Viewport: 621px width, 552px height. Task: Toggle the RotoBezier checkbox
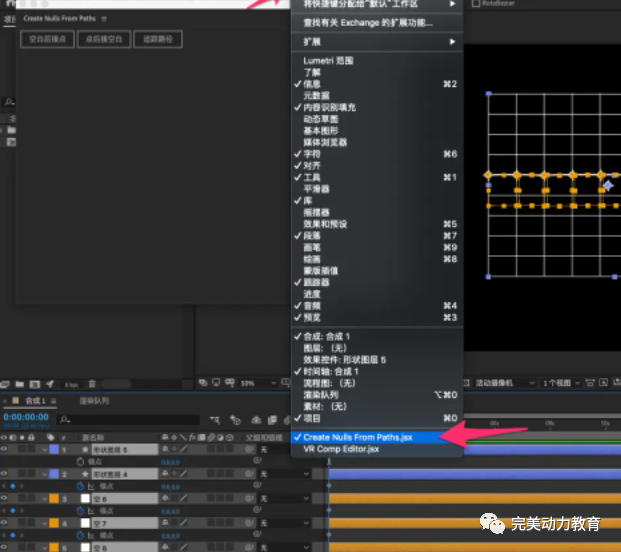[x=476, y=3]
